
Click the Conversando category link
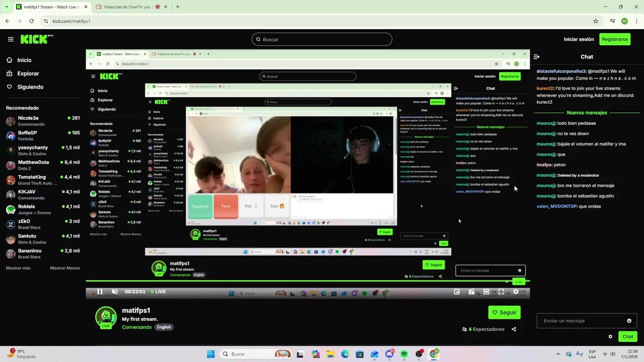pyautogui.click(x=137, y=327)
